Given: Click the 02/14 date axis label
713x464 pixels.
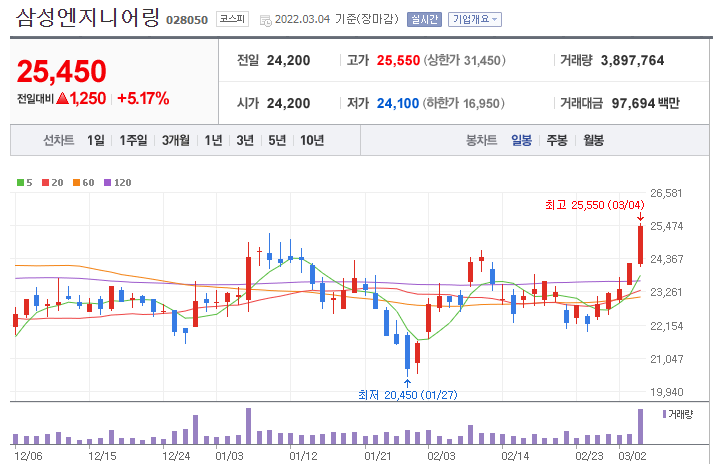Looking at the screenshot, I should tap(515, 456).
